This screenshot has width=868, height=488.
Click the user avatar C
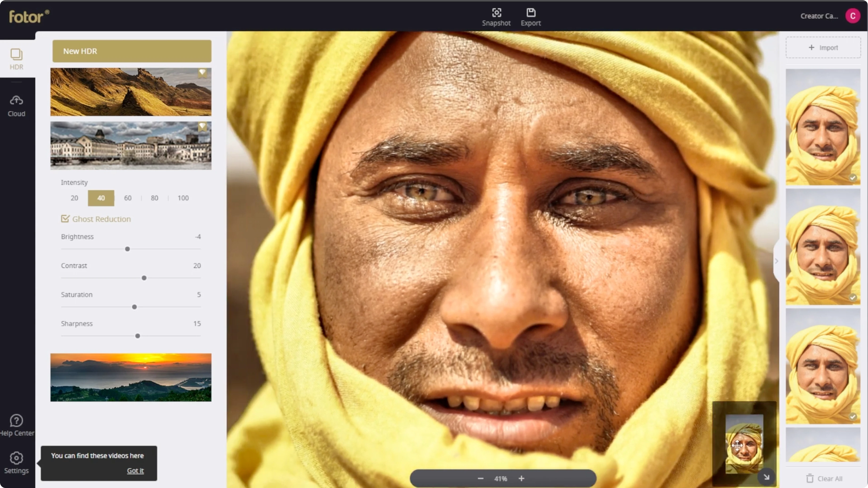point(852,16)
